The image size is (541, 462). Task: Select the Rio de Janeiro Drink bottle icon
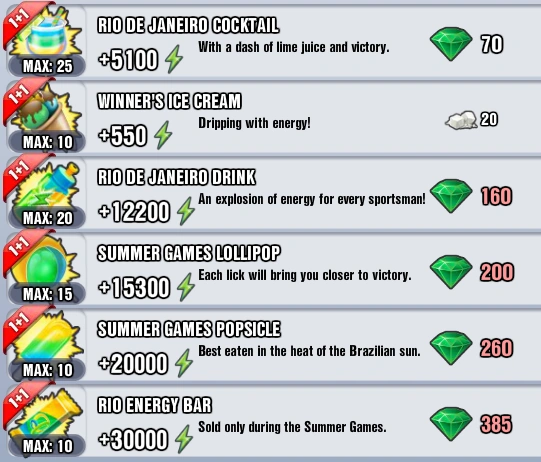(x=47, y=186)
